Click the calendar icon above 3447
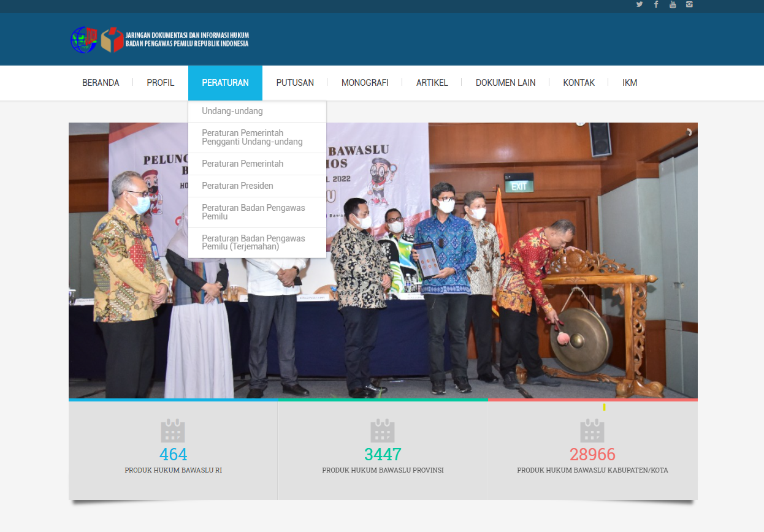This screenshot has width=764, height=532. (x=383, y=431)
